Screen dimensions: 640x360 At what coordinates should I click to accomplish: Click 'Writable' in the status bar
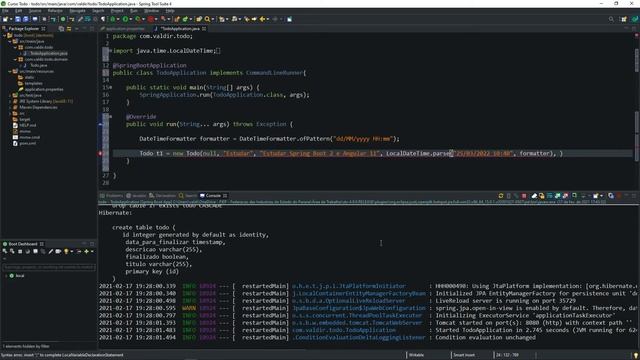click(416, 355)
